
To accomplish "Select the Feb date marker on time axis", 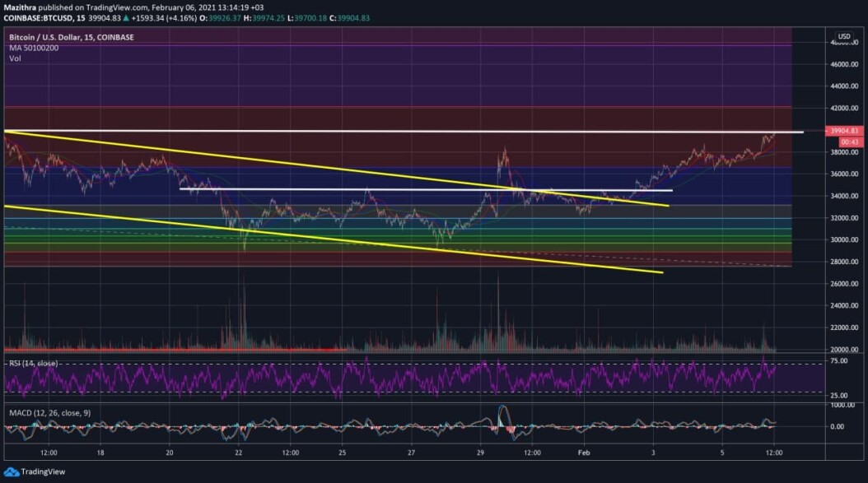I will [584, 453].
